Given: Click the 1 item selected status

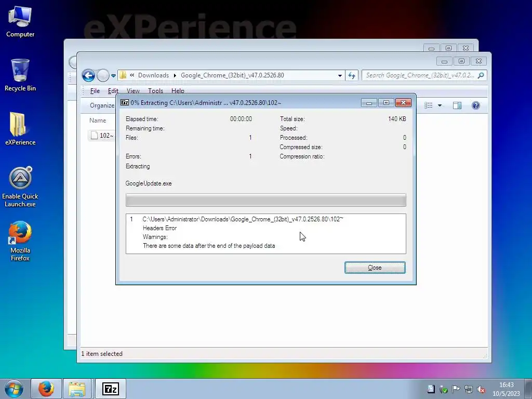Looking at the screenshot, I should coord(102,353).
